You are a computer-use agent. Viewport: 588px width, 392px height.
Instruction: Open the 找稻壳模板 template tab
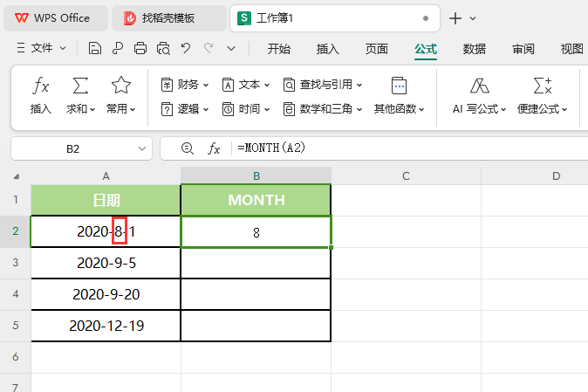pyautogui.click(x=168, y=18)
